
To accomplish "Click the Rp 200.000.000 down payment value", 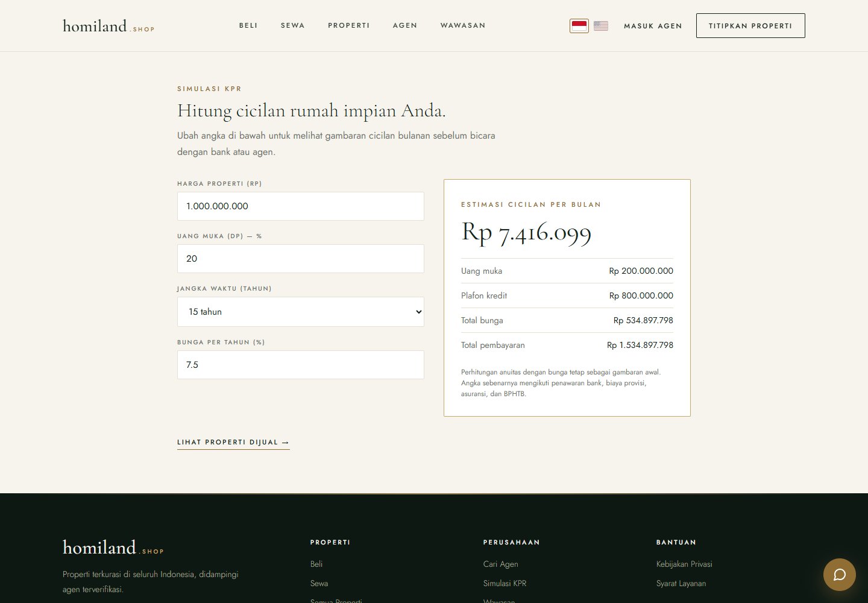I will pos(641,271).
